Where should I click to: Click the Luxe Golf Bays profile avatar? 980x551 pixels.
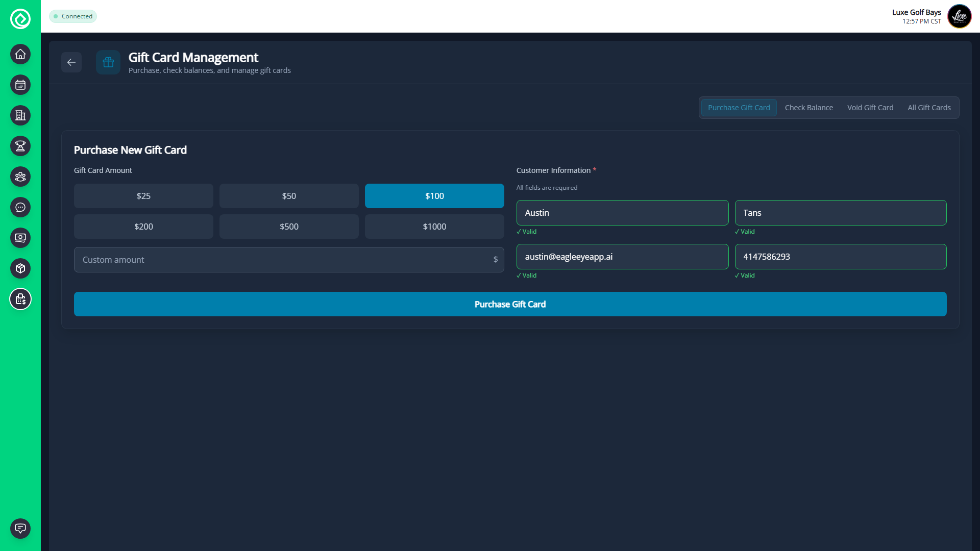pyautogui.click(x=959, y=16)
